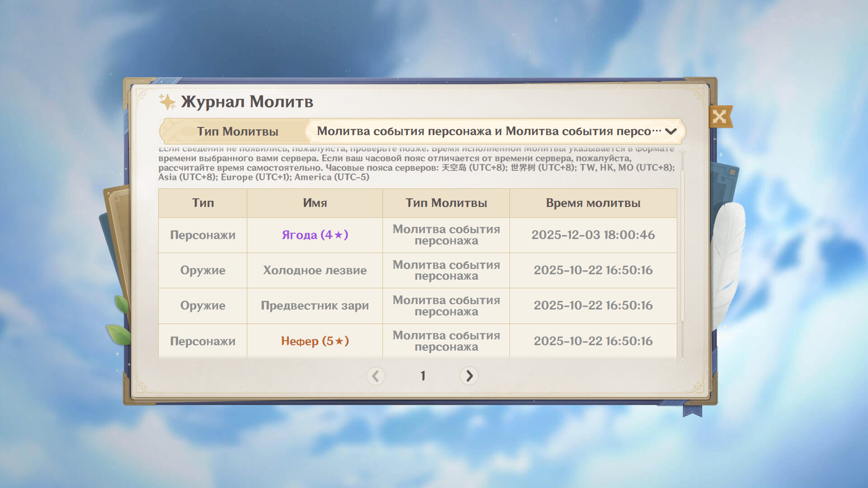
Task: Close the wish history journal window
Action: click(719, 117)
